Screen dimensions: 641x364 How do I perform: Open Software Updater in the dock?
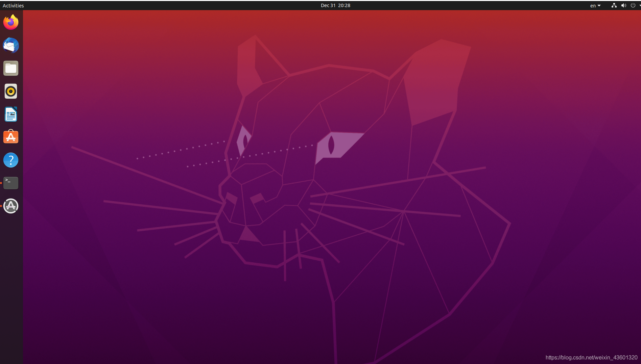[x=11, y=206]
